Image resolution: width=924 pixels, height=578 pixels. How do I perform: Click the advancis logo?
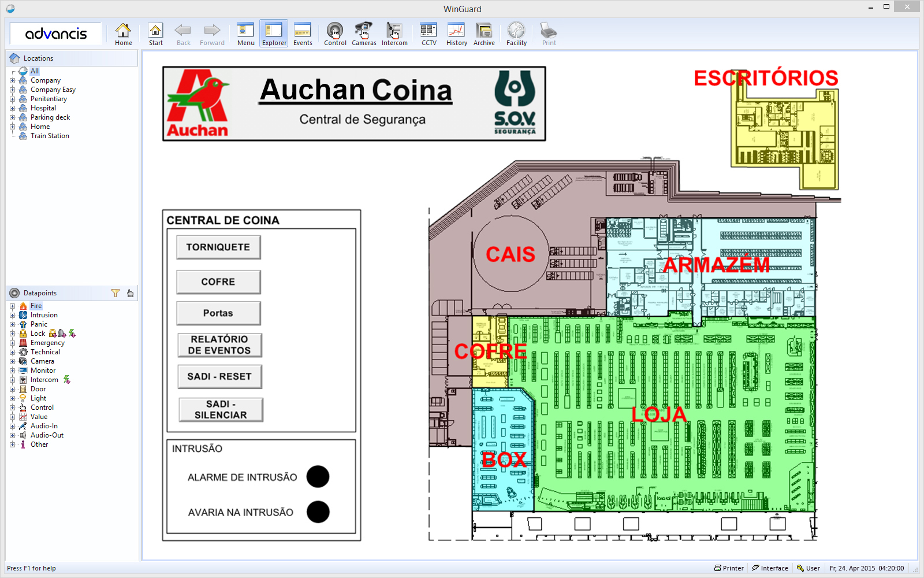pyautogui.click(x=56, y=34)
